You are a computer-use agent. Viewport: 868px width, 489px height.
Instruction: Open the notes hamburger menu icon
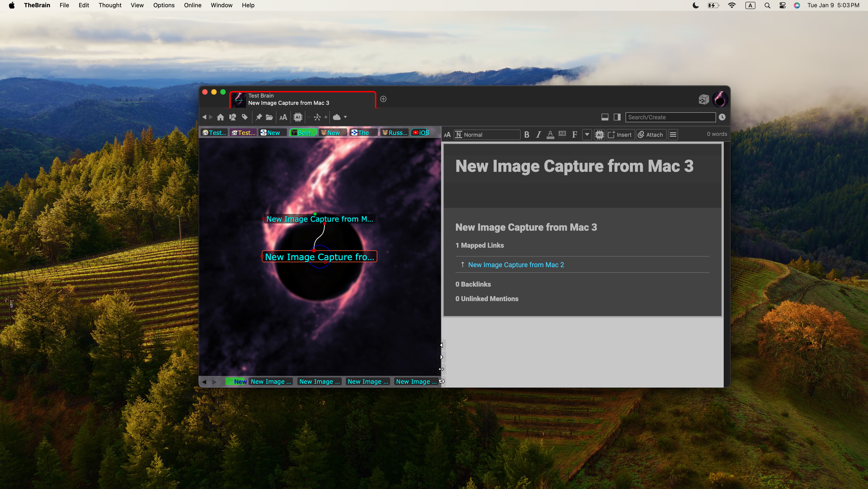pos(673,134)
